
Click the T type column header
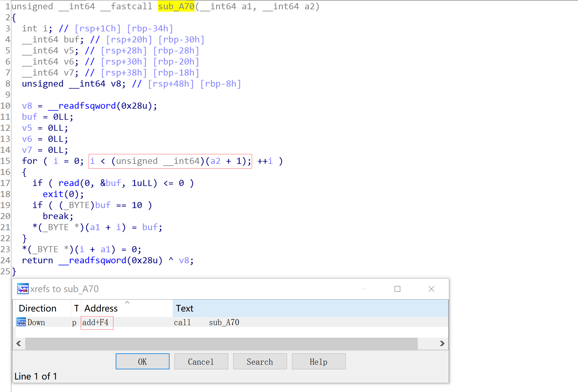[x=76, y=308]
